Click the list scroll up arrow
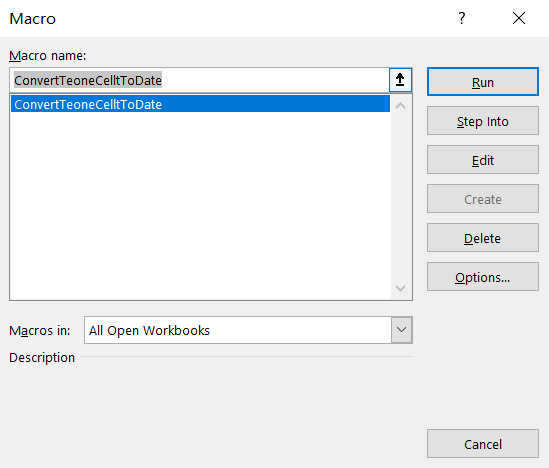549x468 pixels. tap(401, 105)
